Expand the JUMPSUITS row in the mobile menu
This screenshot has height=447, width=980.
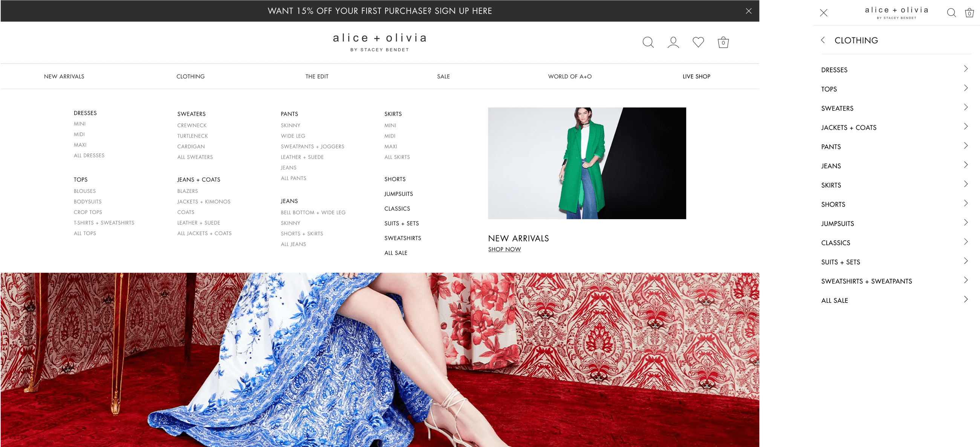(x=966, y=222)
